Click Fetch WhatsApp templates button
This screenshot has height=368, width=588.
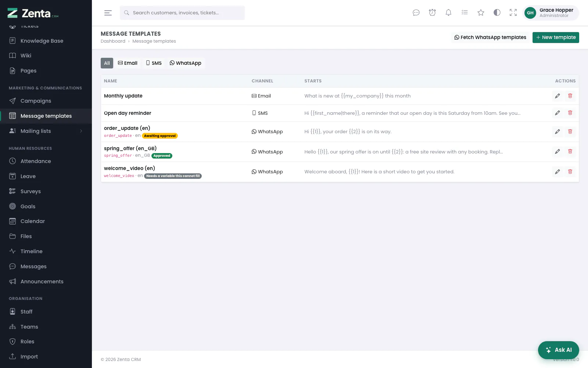(x=490, y=38)
